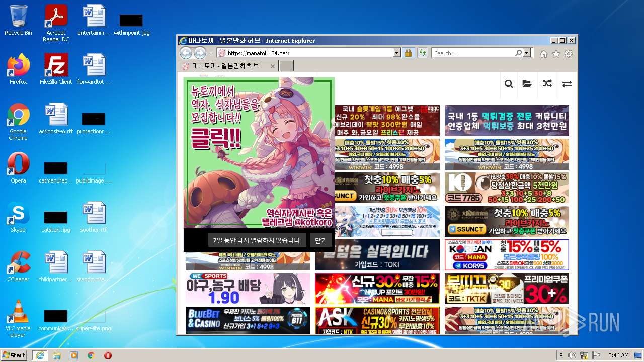Image resolution: width=644 pixels, height=362 pixels.
Task: Click the 7일 동안 다시 열람하지 않습니다 button
Action: pos(257,240)
